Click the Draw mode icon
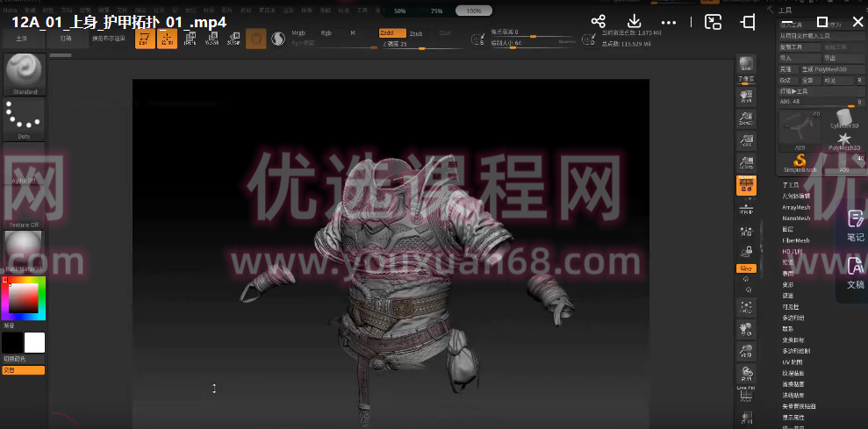868x429 pixels. (x=167, y=39)
